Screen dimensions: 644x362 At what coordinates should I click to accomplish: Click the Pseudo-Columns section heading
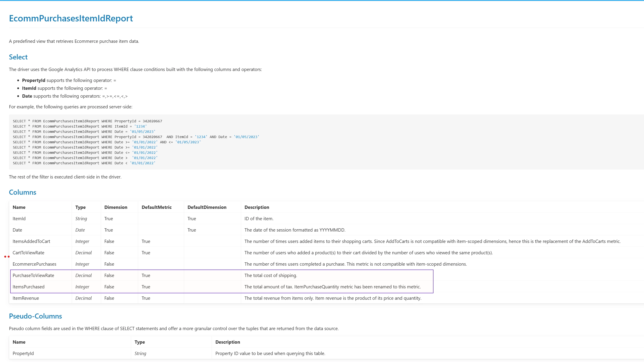tap(35, 316)
